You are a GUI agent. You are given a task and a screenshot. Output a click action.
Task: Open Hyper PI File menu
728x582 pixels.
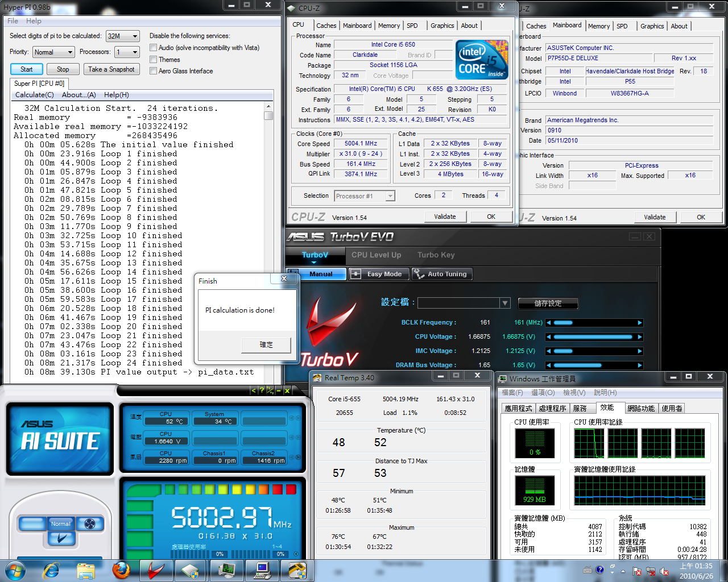point(13,21)
